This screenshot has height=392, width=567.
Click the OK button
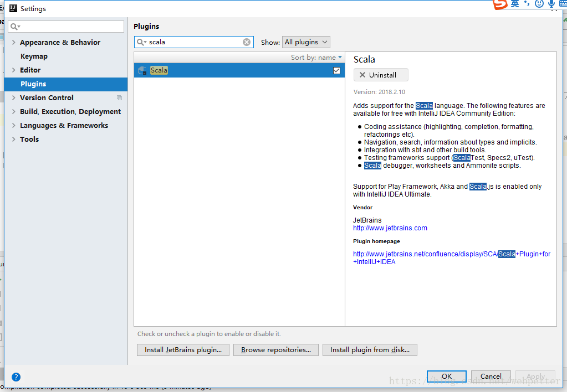point(447,376)
